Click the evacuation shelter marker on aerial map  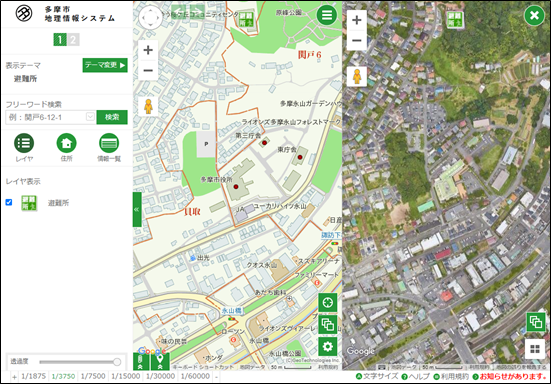455,19
